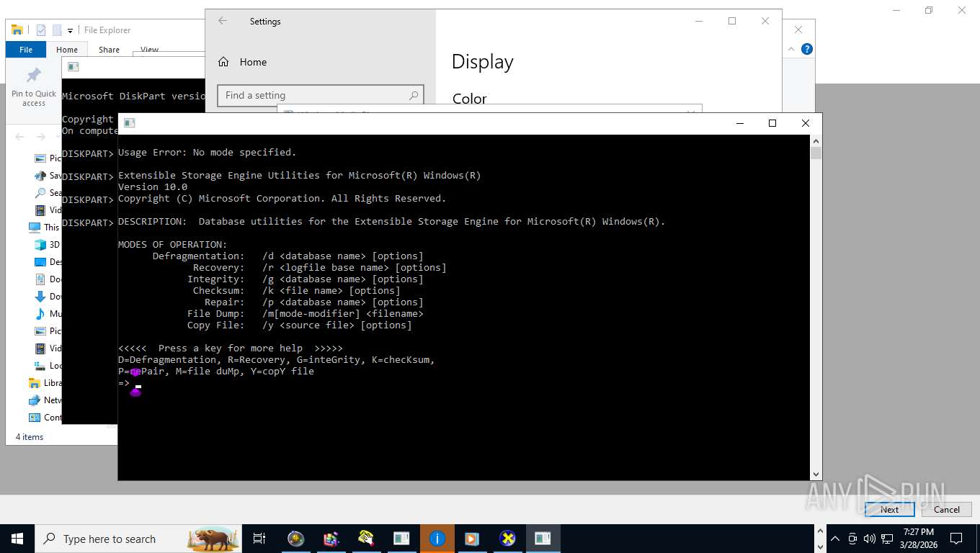
Task: Click the Properties quick access icon in File Explorer
Action: 41,30
